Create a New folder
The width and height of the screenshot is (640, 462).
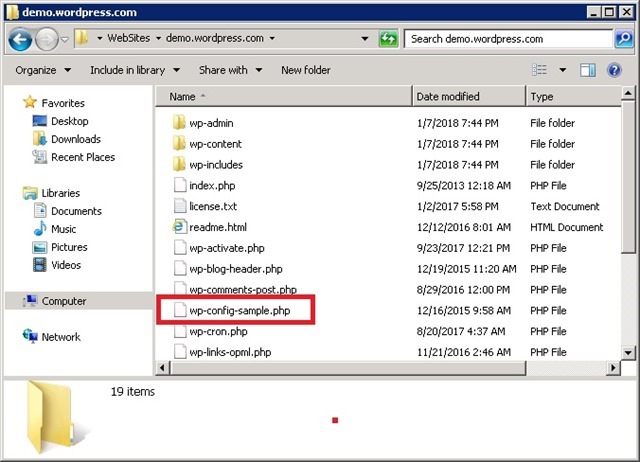pyautogui.click(x=306, y=70)
